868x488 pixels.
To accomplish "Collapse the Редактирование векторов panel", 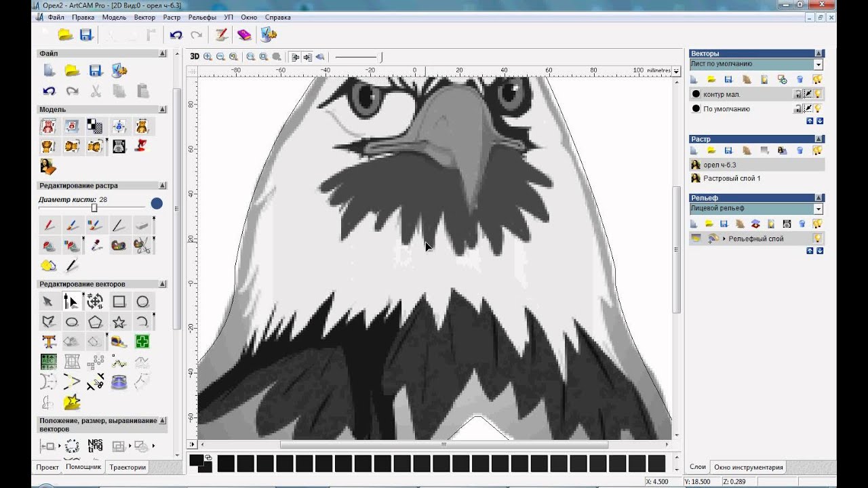I will pos(163,284).
